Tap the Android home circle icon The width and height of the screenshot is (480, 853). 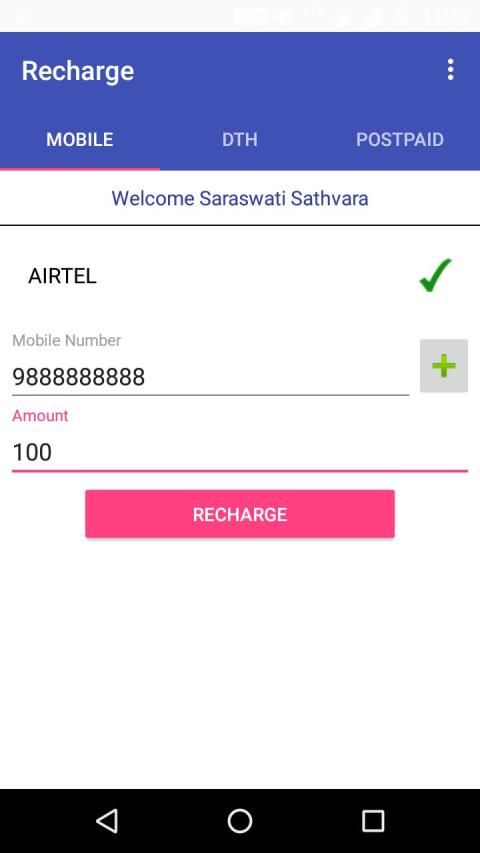pos(239,820)
